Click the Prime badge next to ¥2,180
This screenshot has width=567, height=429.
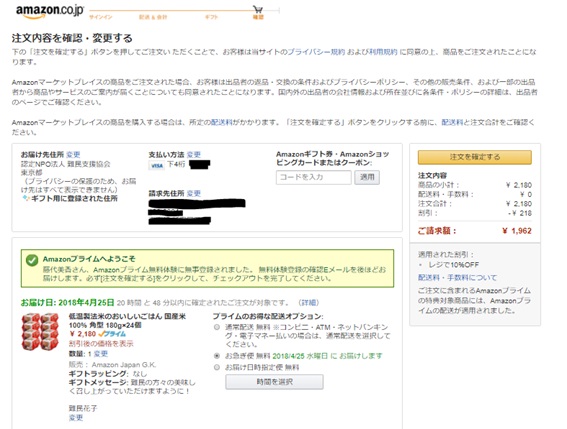coord(112,334)
